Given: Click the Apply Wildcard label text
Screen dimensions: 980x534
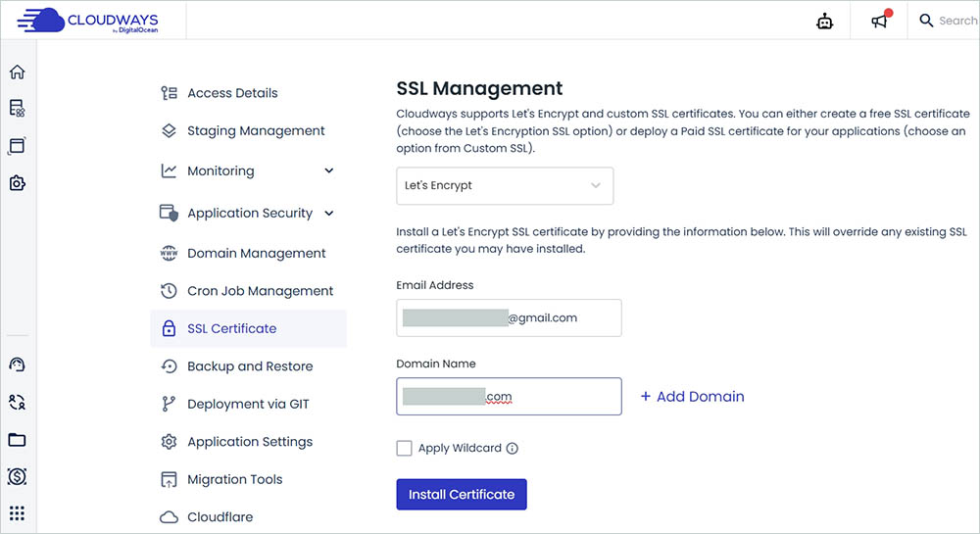Looking at the screenshot, I should tap(460, 448).
